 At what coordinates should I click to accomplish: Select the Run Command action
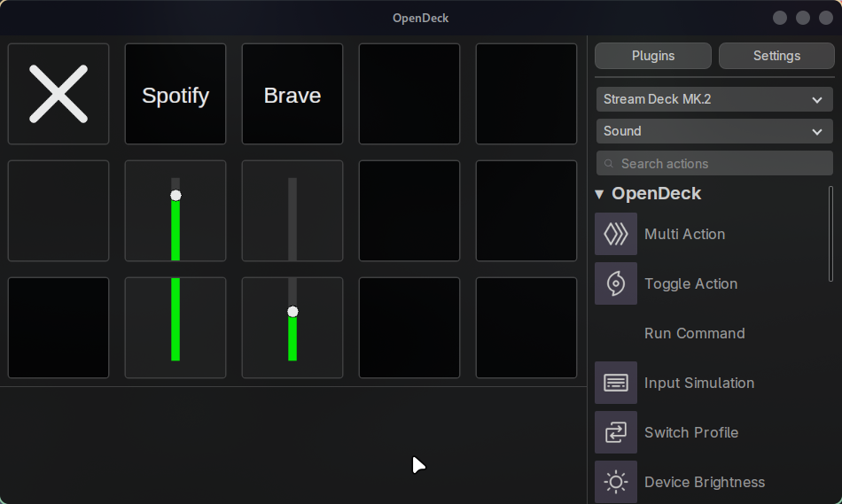694,333
